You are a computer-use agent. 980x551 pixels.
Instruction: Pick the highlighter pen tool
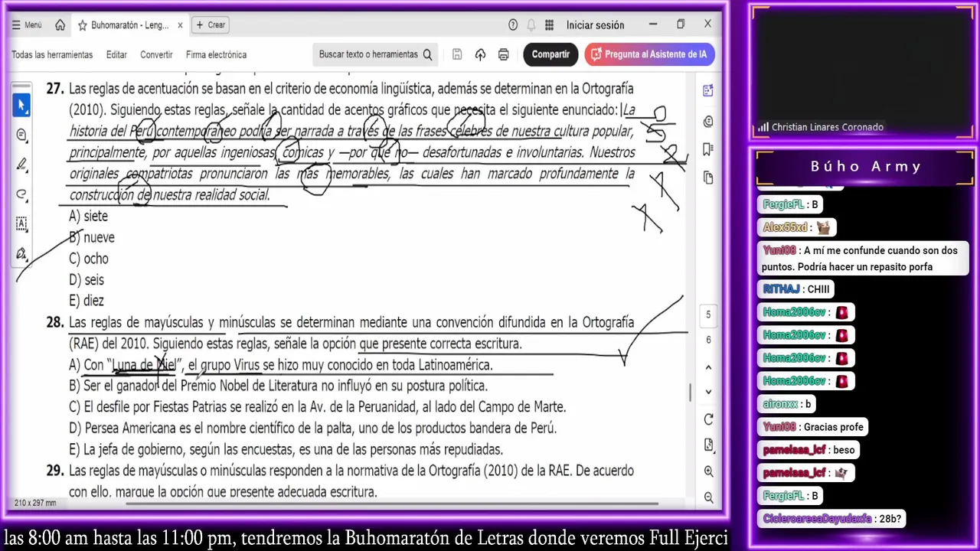point(21,165)
